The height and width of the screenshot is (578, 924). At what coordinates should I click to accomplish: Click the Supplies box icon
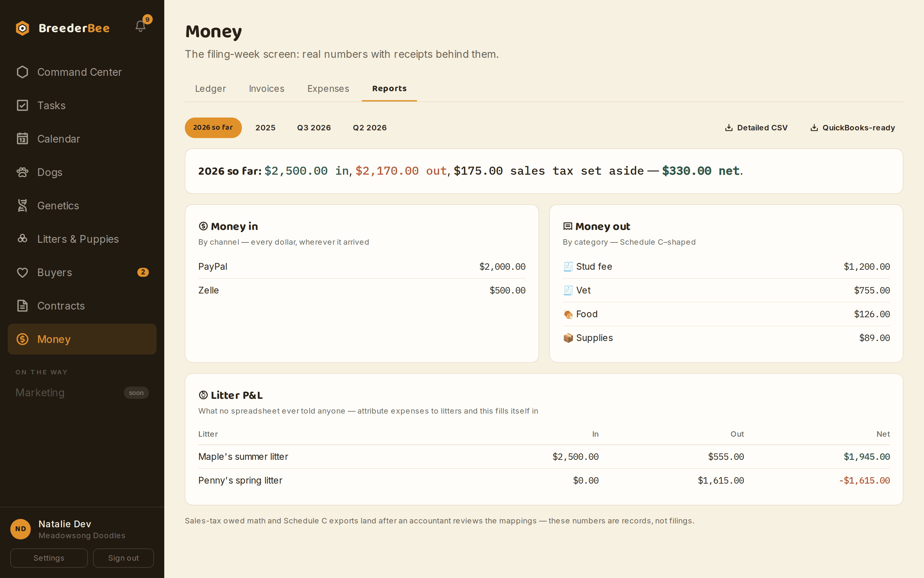tap(568, 338)
